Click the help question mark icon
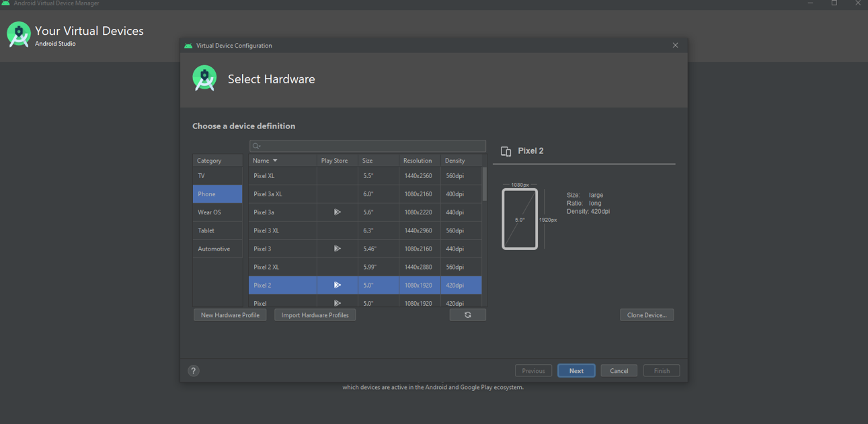Viewport: 868px width, 424px height. click(194, 371)
